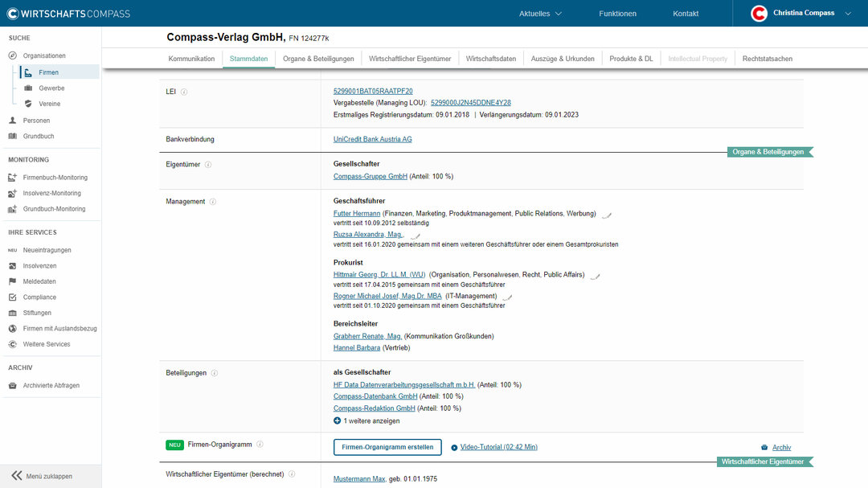868x488 pixels.
Task: Click the red Compass user avatar
Action: coord(759,14)
